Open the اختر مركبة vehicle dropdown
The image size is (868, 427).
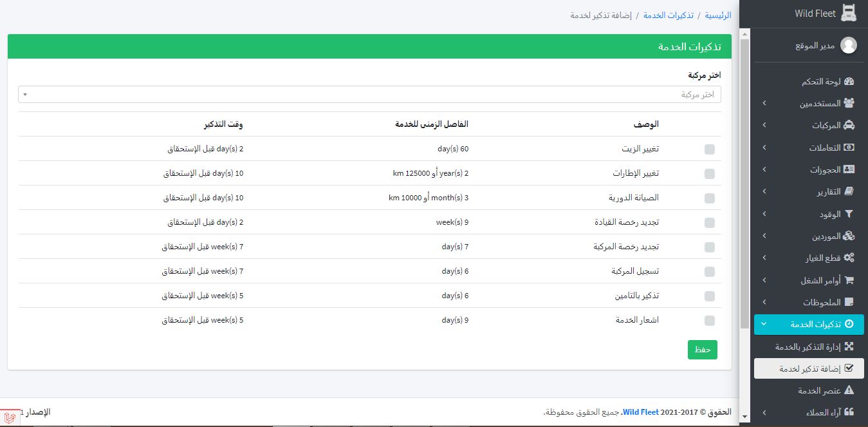coord(369,95)
